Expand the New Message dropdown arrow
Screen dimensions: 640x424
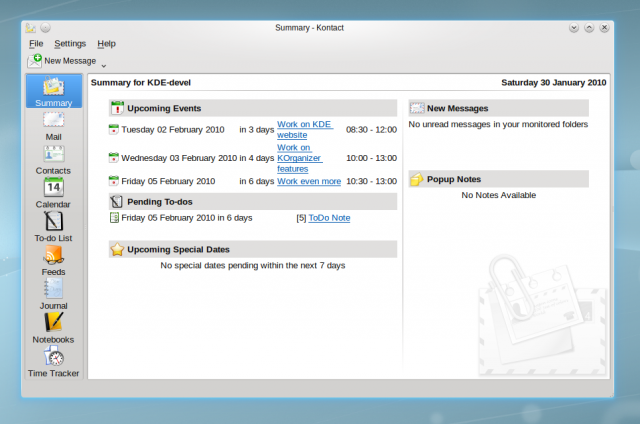click(104, 65)
